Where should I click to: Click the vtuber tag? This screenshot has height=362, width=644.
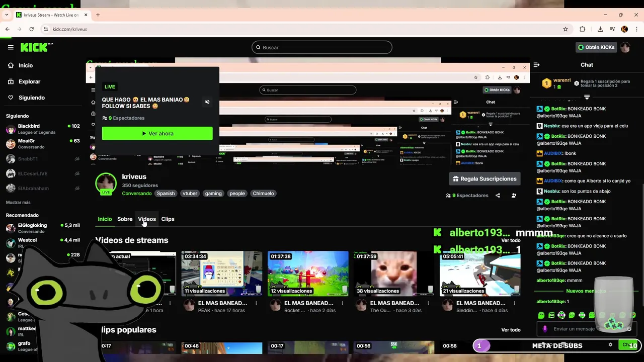coord(190,194)
